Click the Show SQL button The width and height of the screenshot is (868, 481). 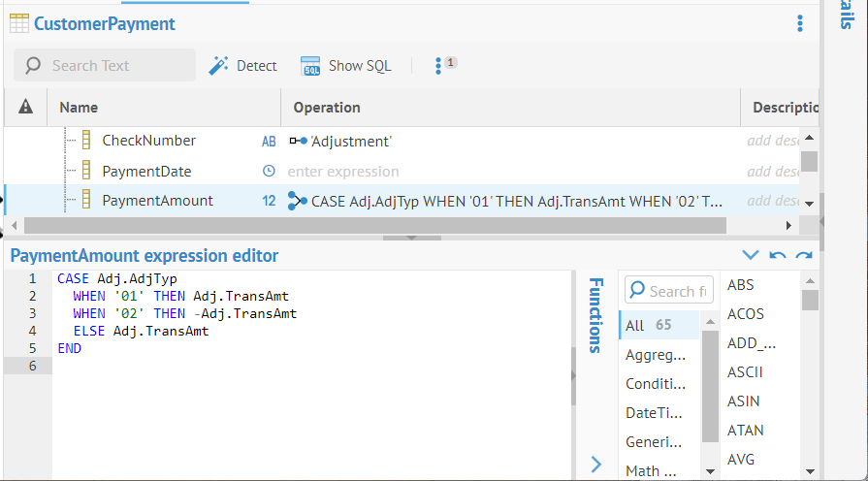(x=346, y=66)
